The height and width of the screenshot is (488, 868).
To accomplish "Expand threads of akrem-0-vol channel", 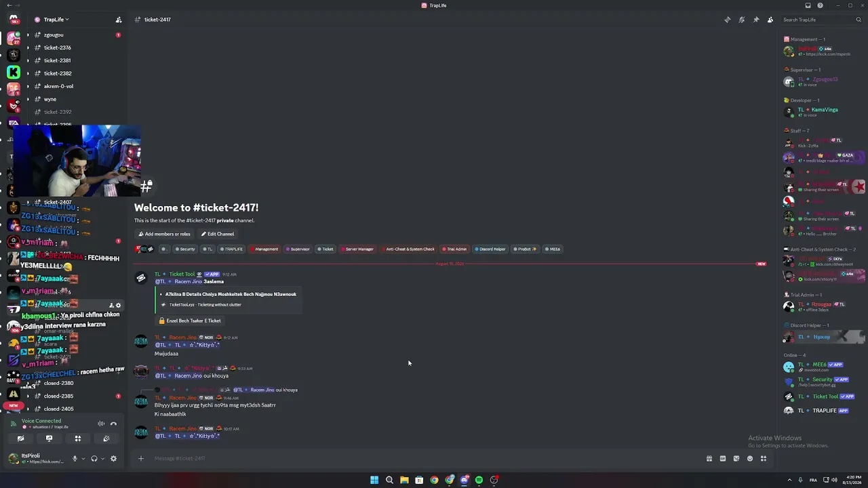I will click(28, 86).
